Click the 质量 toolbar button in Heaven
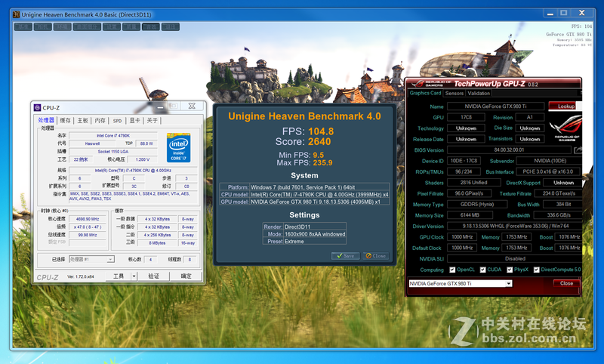Viewport: 604px width, 364px height. tap(131, 26)
